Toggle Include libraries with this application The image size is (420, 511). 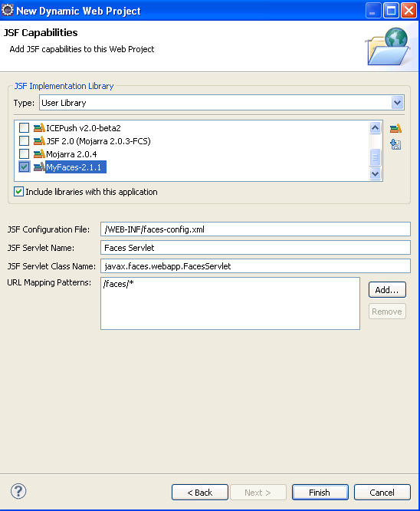(19, 192)
